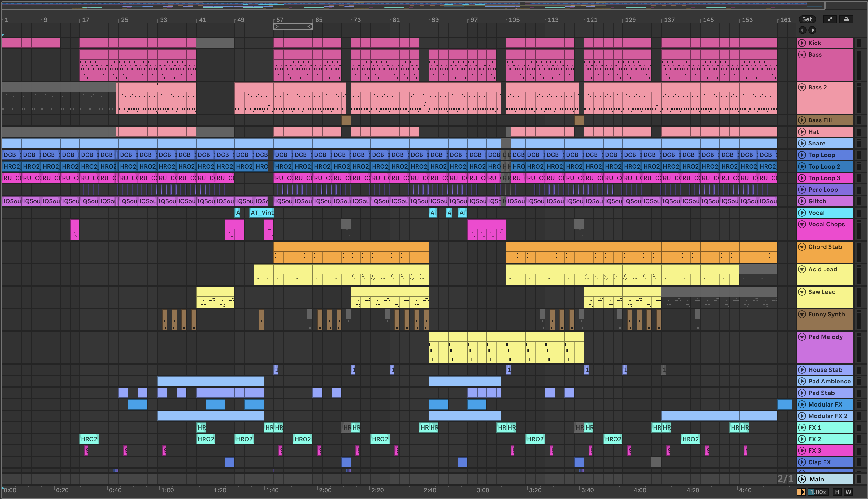
Task: Jump to the next locator
Action: (x=812, y=30)
